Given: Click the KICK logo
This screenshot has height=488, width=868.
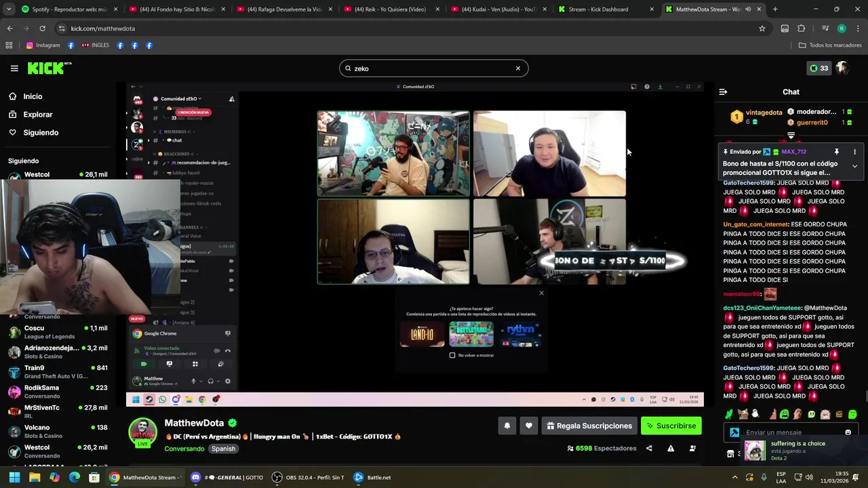Looking at the screenshot, I should pyautogui.click(x=49, y=68).
